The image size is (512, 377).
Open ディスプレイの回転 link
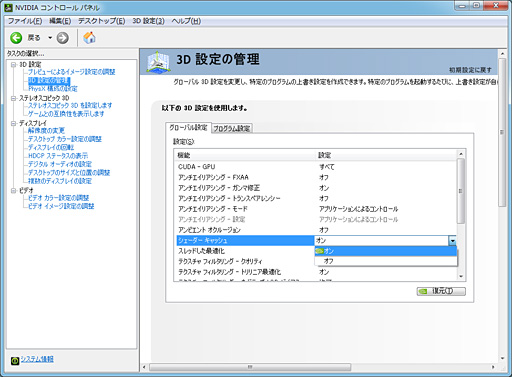click(51, 147)
